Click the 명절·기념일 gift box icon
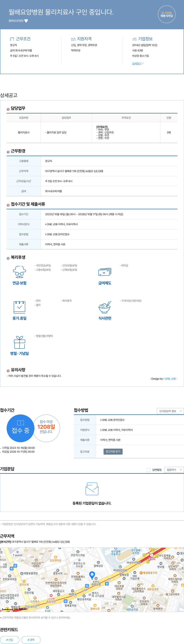The width and height of the screenshot is (184, 644). (19, 342)
